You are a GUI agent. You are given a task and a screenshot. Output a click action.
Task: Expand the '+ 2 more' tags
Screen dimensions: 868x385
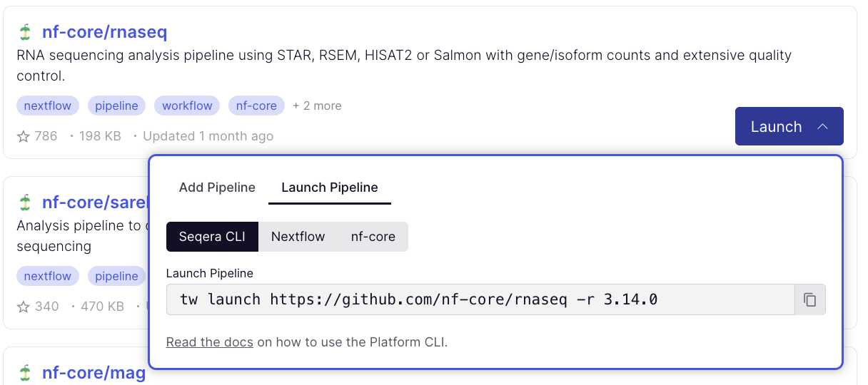(x=317, y=106)
